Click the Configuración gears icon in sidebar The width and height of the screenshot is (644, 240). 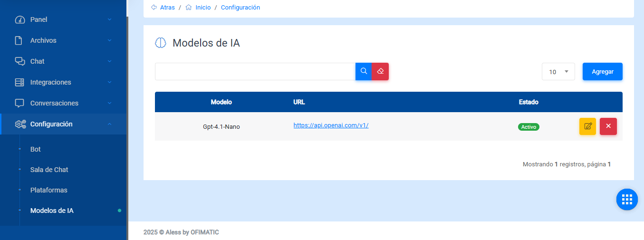[x=20, y=124]
